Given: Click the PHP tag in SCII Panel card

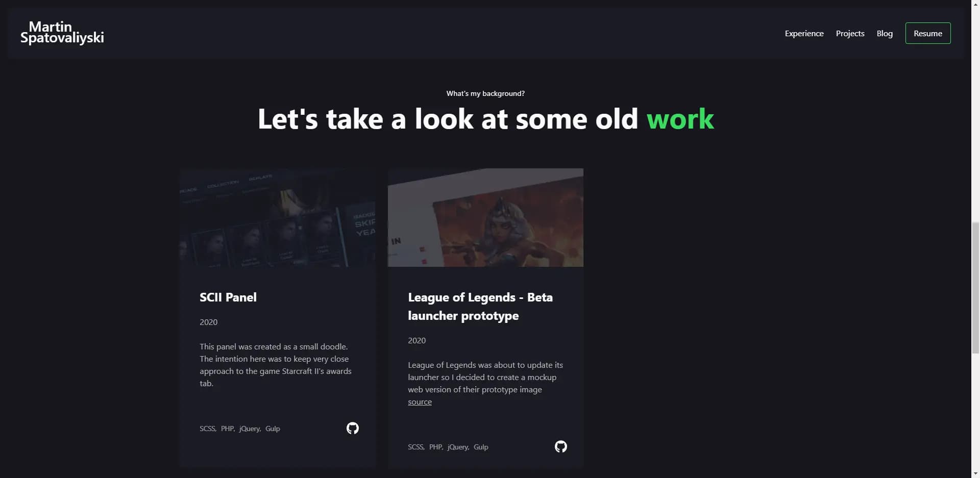Looking at the screenshot, I should [x=228, y=429].
